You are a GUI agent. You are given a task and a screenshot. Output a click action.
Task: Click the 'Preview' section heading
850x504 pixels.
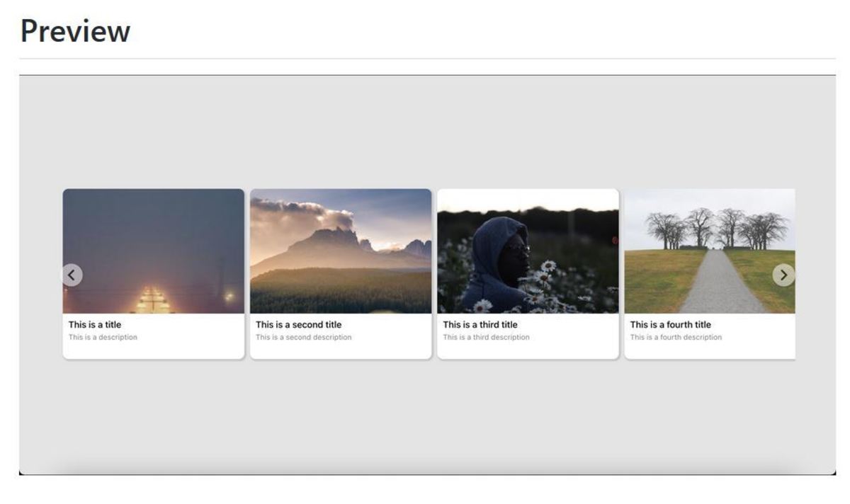point(75,31)
